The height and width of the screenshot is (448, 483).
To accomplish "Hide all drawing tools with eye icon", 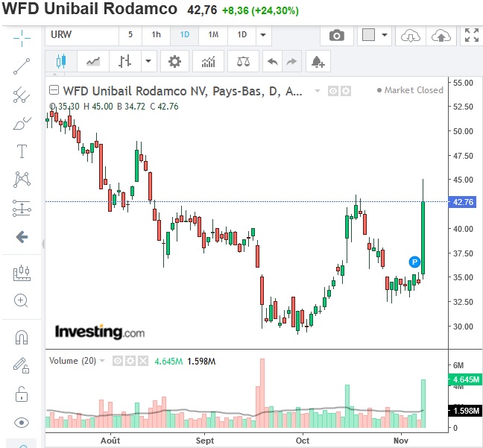I will point(22,422).
